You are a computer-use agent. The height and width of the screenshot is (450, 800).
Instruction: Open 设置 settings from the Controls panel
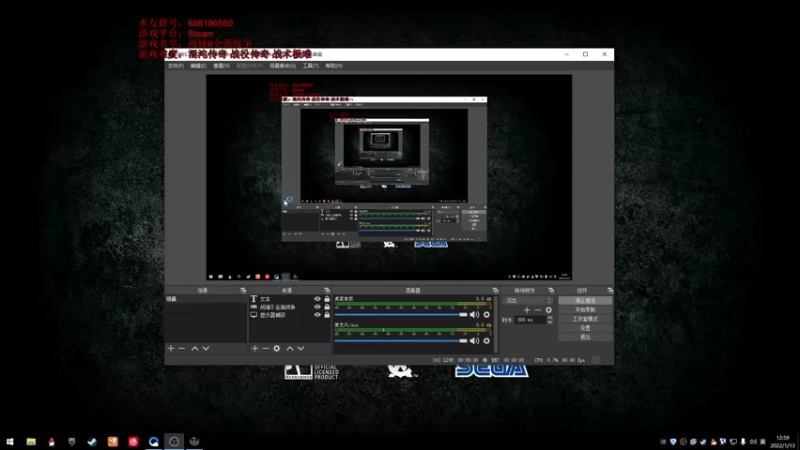(x=585, y=328)
